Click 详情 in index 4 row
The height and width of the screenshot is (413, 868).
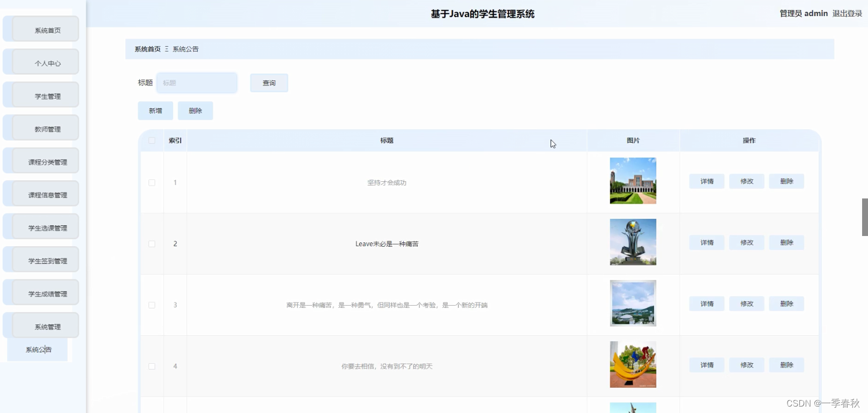tap(707, 365)
